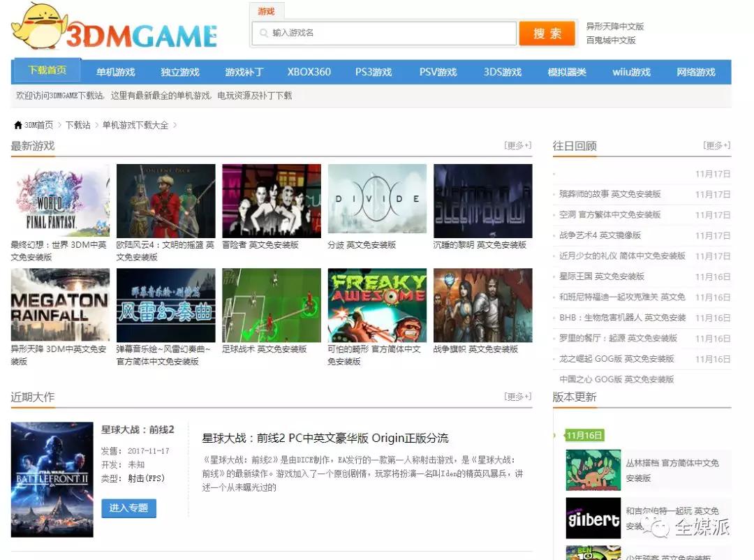754x560 pixels.
Task: Open 中国之心 GOG版 entry
Action: 616,380
